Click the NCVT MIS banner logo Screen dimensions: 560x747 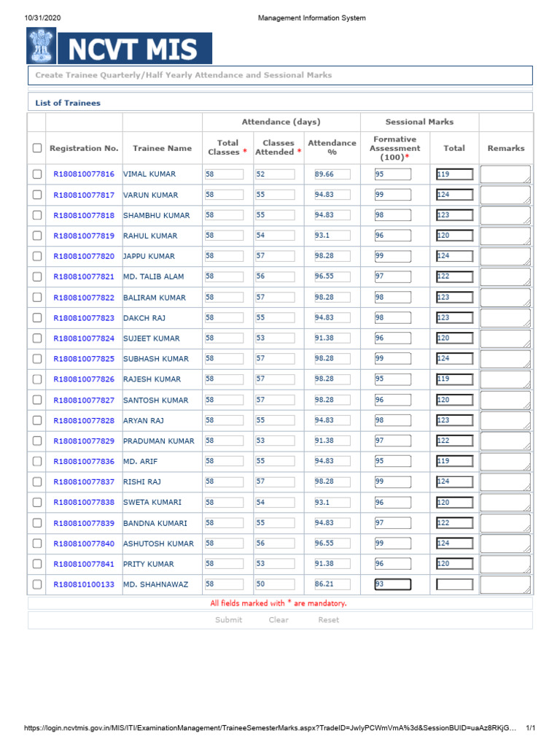point(135,49)
